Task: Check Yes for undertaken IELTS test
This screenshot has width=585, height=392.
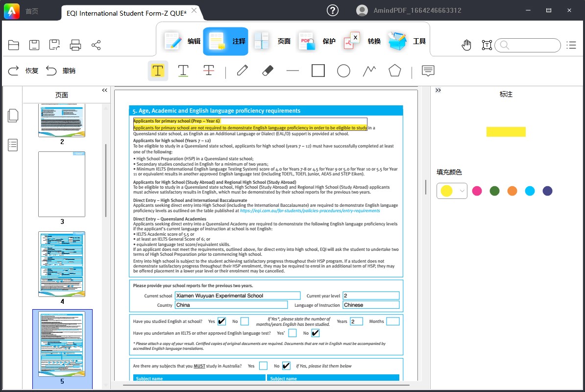Action: click(292, 333)
